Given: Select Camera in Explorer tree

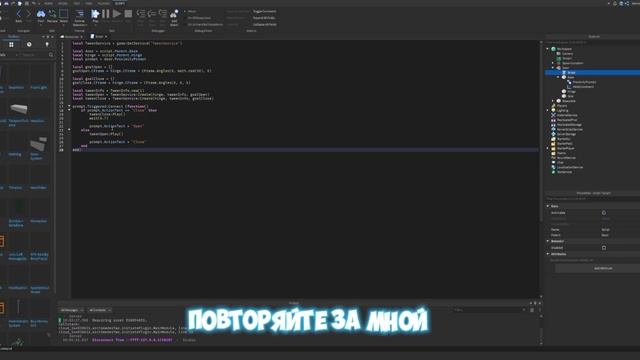Looking at the screenshot, I should [x=568, y=54].
